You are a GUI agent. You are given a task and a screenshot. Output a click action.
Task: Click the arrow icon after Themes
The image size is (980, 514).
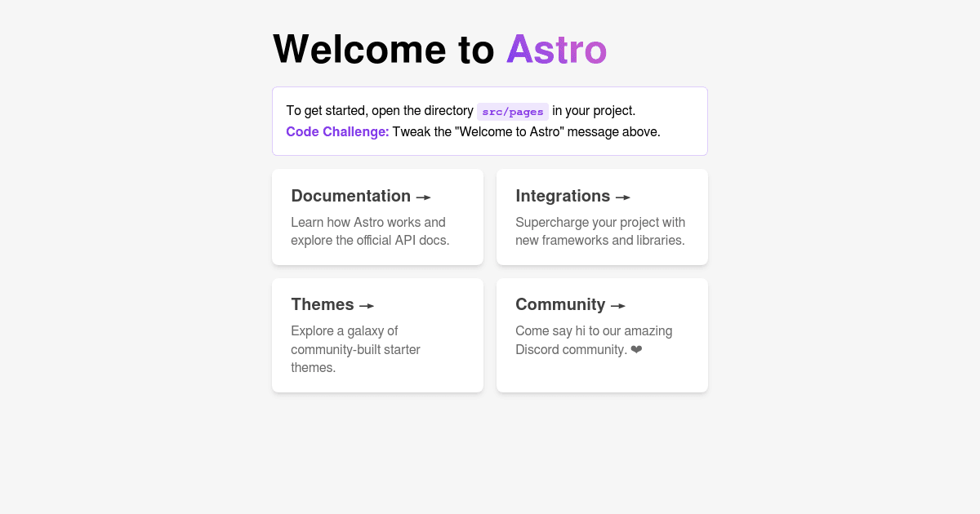coord(367,305)
